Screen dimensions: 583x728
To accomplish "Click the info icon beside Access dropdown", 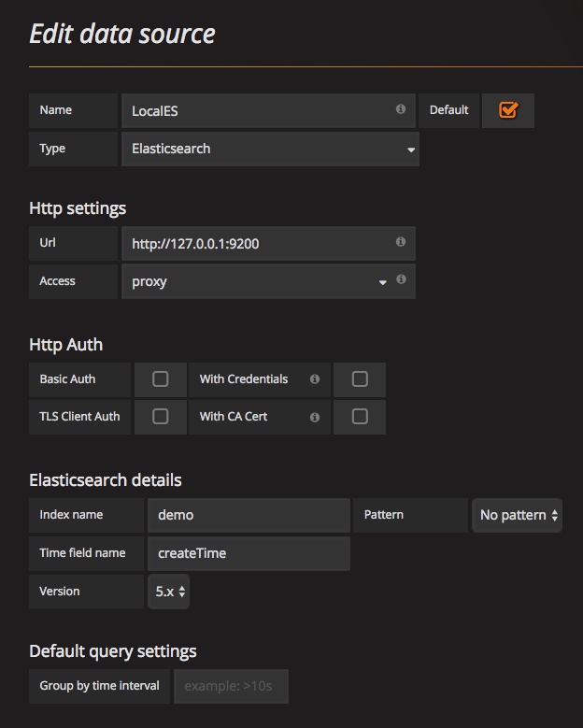I will [x=401, y=279].
